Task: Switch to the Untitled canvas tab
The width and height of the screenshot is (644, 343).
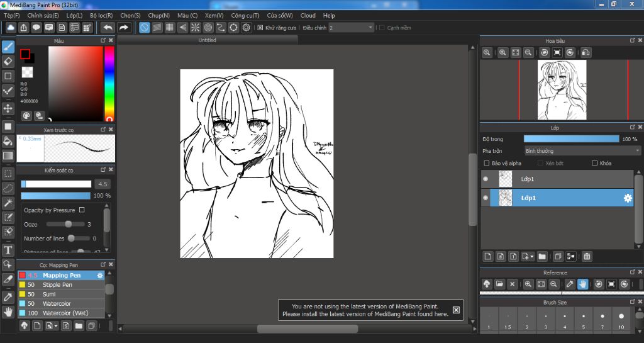Action: point(208,40)
